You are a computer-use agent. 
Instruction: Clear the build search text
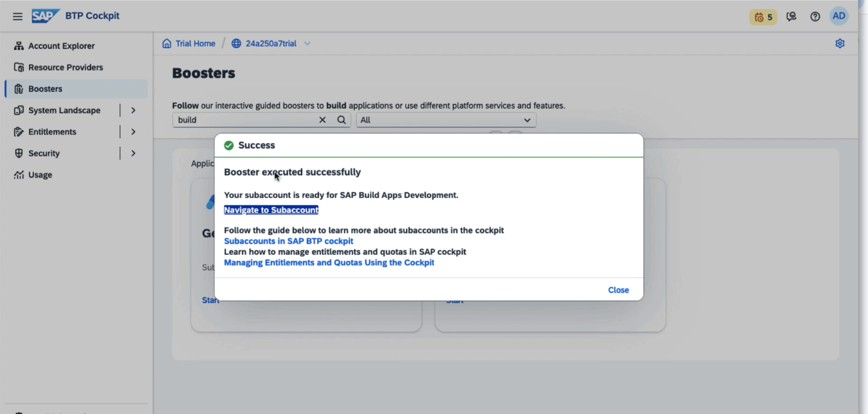click(323, 119)
